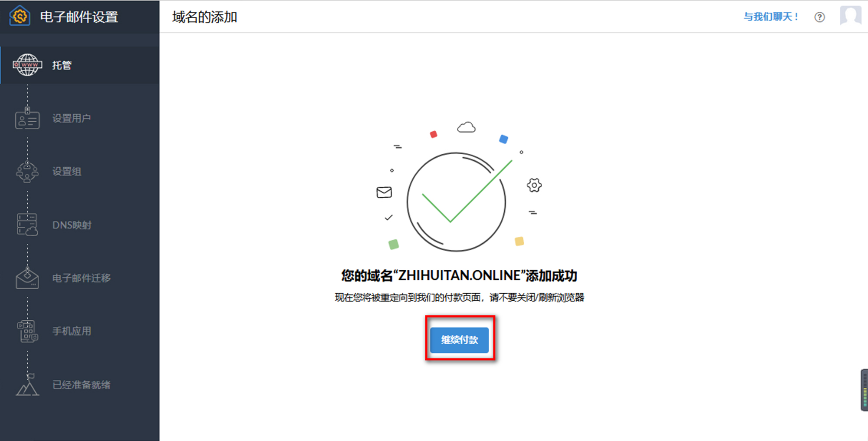The image size is (868, 441).
Task: Go to the 电子邮件迁移 step
Action: coord(80,278)
